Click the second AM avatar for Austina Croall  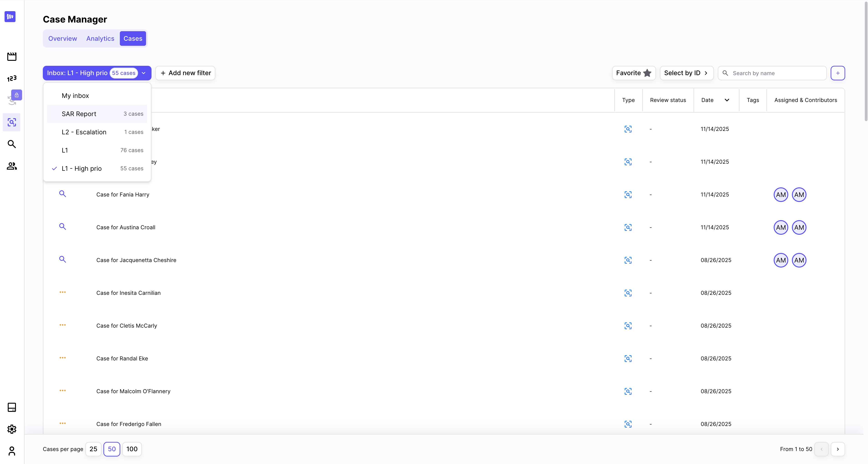(x=799, y=227)
